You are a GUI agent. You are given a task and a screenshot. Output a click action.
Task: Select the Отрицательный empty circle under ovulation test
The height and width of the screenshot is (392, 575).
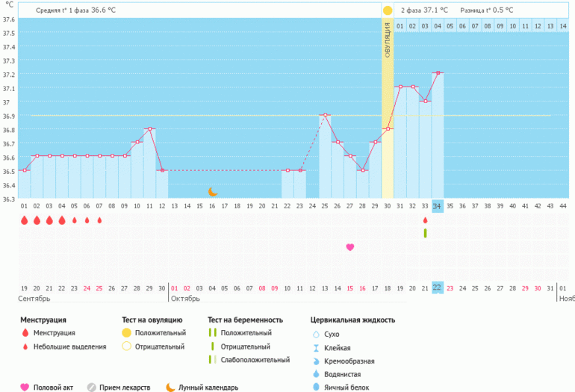126,346
